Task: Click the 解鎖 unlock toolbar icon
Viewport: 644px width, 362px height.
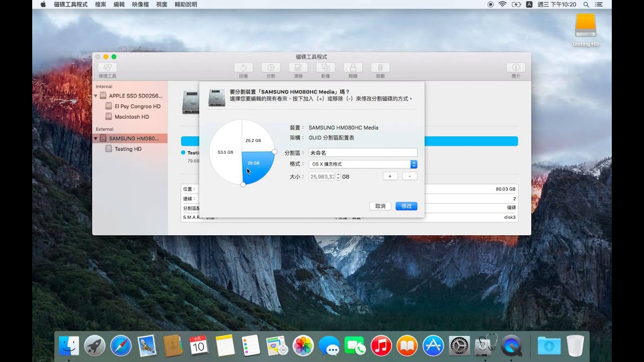Action: tap(353, 67)
